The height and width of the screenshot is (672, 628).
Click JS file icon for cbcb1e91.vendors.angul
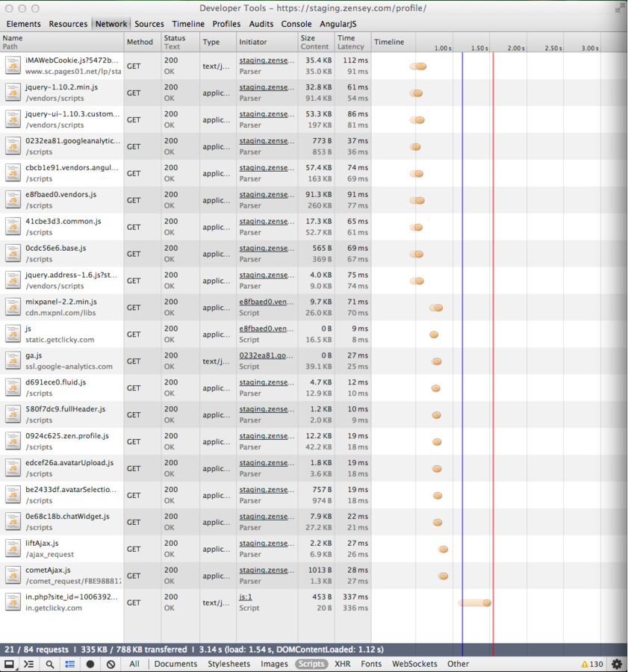13,173
